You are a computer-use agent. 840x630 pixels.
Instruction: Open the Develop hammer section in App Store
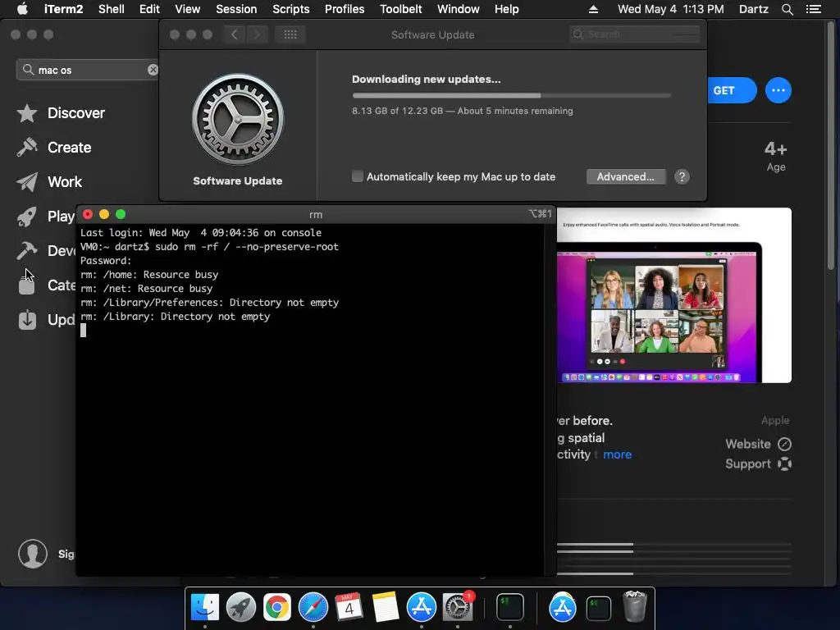point(46,251)
